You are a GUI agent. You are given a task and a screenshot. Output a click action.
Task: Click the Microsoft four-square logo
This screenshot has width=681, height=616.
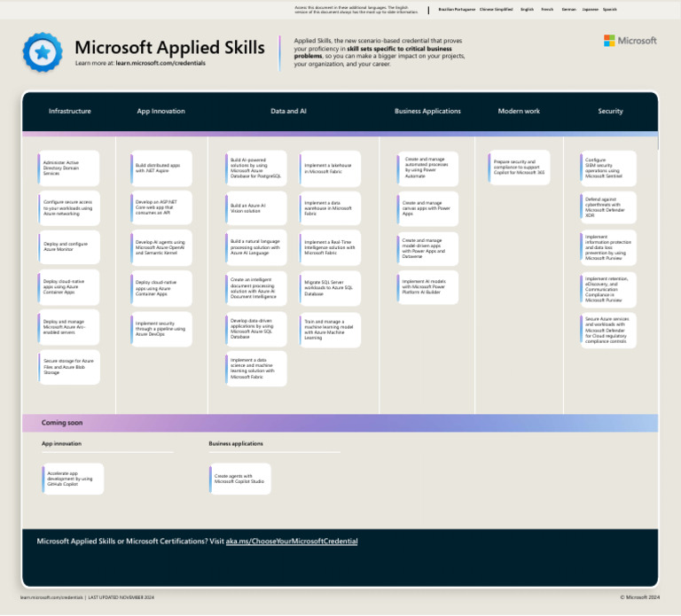coord(609,41)
